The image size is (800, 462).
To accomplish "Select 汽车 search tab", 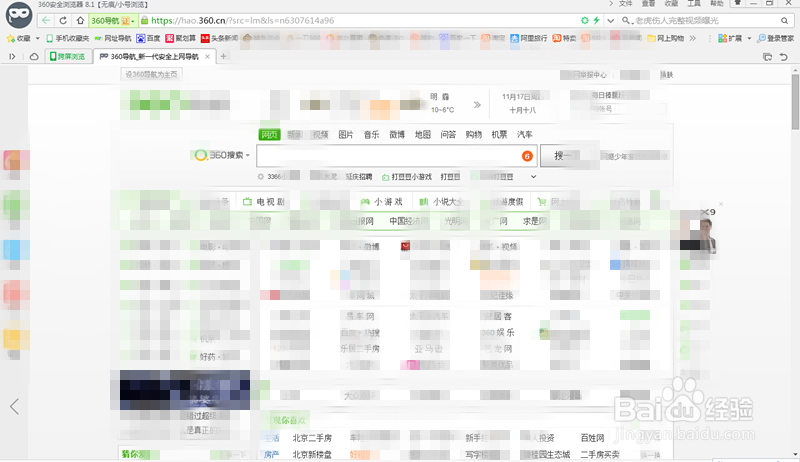I will 524,135.
